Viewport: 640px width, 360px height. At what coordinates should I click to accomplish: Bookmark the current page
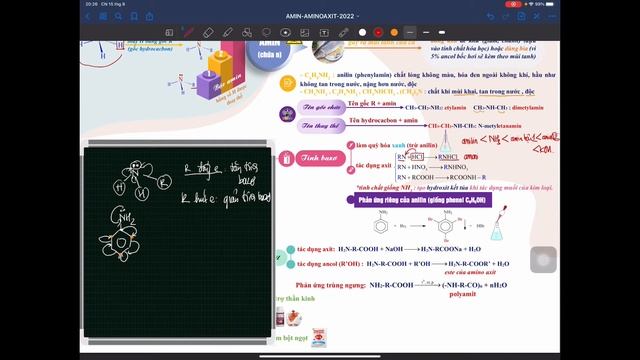[134, 16]
